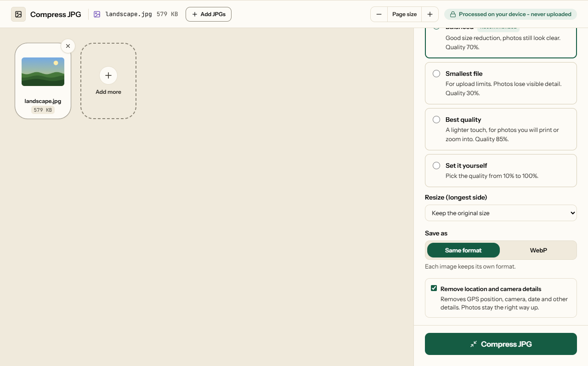This screenshot has width=588, height=366.
Task: Click the purple image icon beside landscape.jpg
Action: click(x=97, y=14)
